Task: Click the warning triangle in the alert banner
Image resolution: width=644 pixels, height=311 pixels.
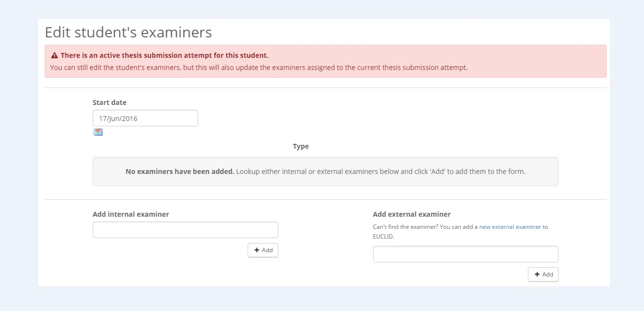Action: (54, 54)
